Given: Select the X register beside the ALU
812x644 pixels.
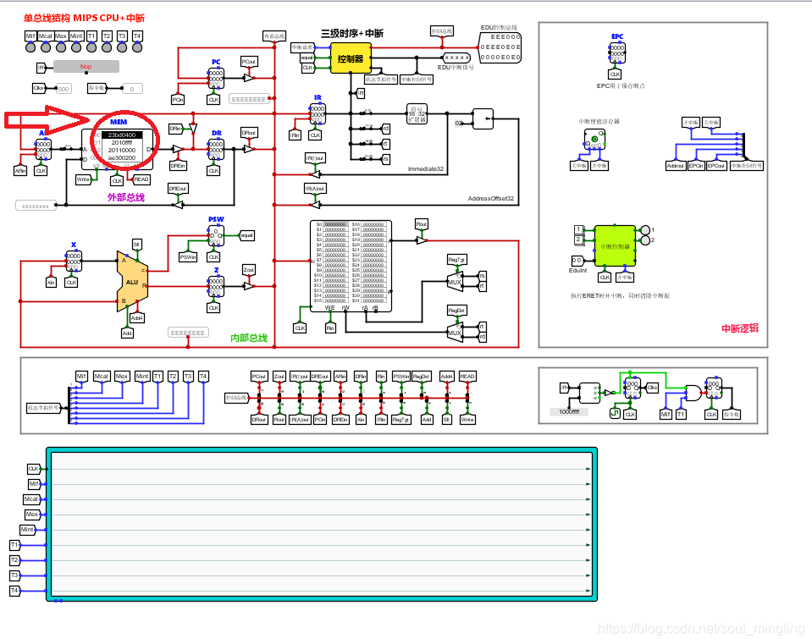Looking at the screenshot, I should tap(74, 261).
